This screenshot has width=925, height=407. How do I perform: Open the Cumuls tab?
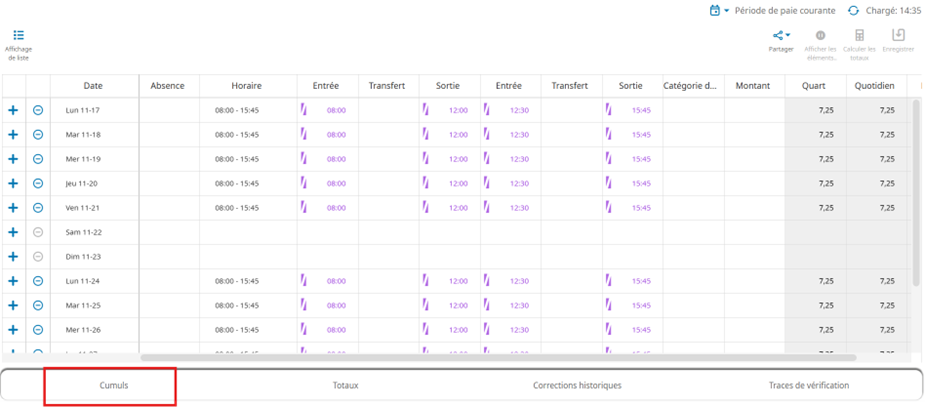coord(113,385)
